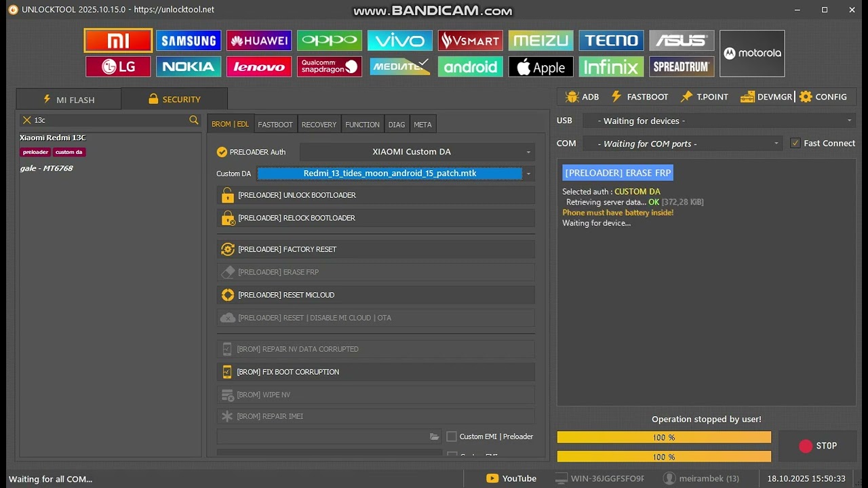Select the Nokia brand icon
The height and width of the screenshot is (488, 868).
click(189, 66)
